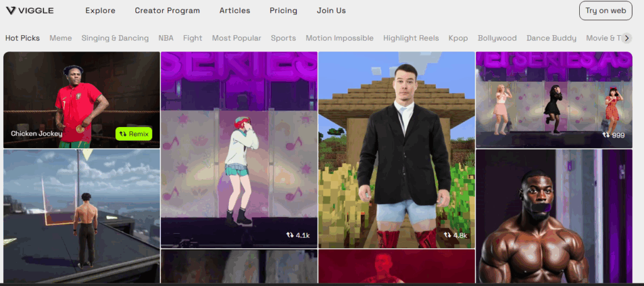
Task: Click the remix count icon showing 4.1k
Action: coord(290,235)
